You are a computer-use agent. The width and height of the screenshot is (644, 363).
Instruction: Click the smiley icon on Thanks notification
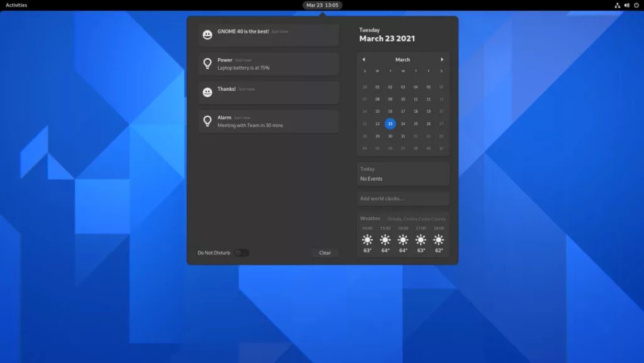[208, 93]
